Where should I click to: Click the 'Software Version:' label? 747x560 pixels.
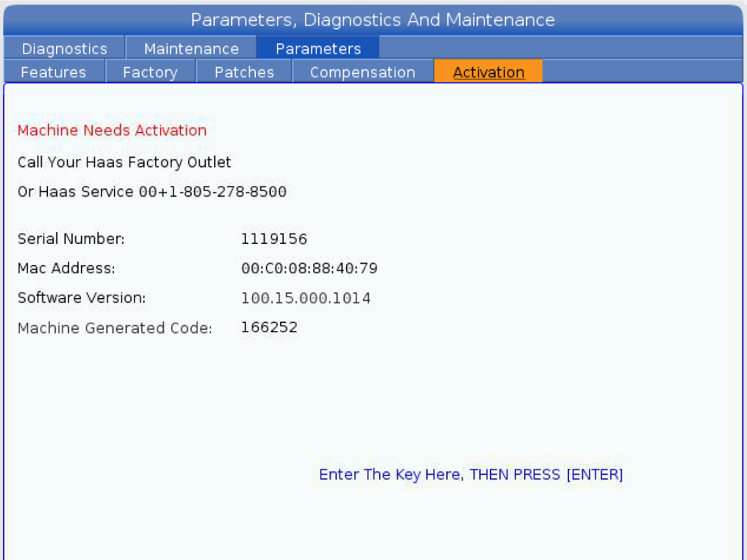coord(82,298)
